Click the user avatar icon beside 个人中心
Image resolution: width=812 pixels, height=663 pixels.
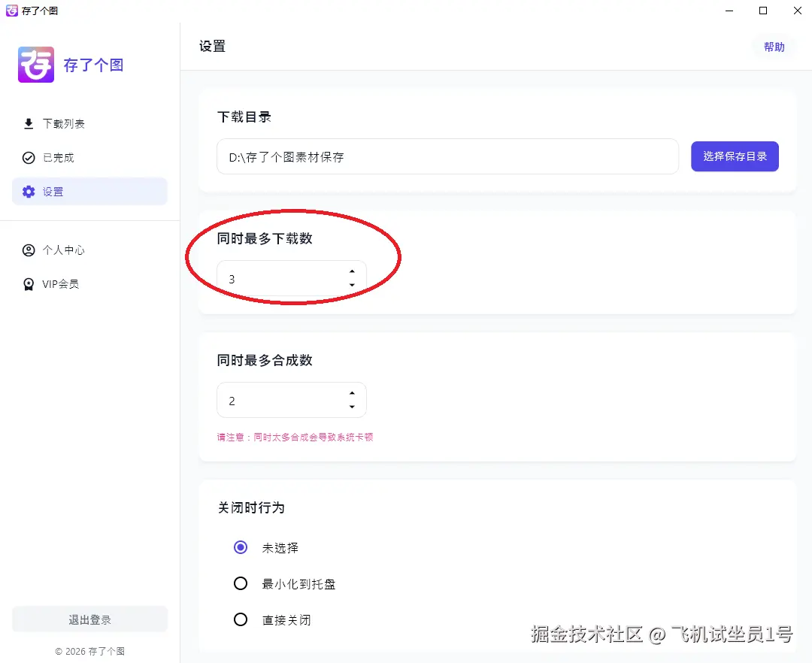pyautogui.click(x=29, y=250)
